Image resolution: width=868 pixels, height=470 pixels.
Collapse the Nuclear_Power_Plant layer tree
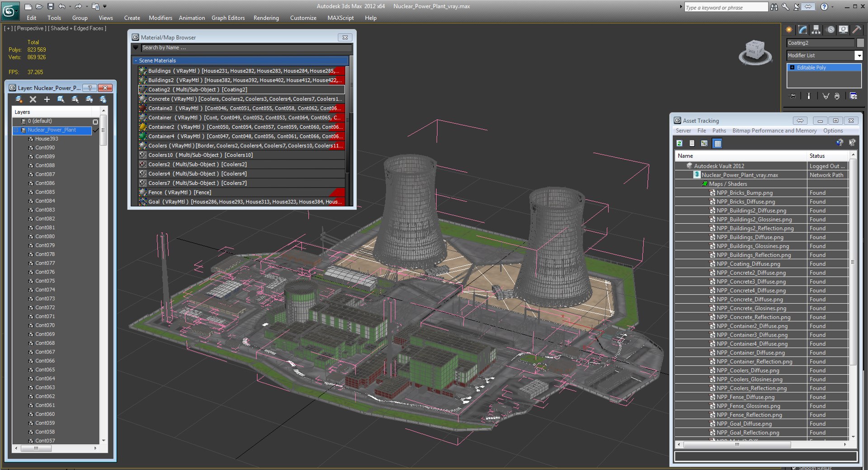point(16,130)
